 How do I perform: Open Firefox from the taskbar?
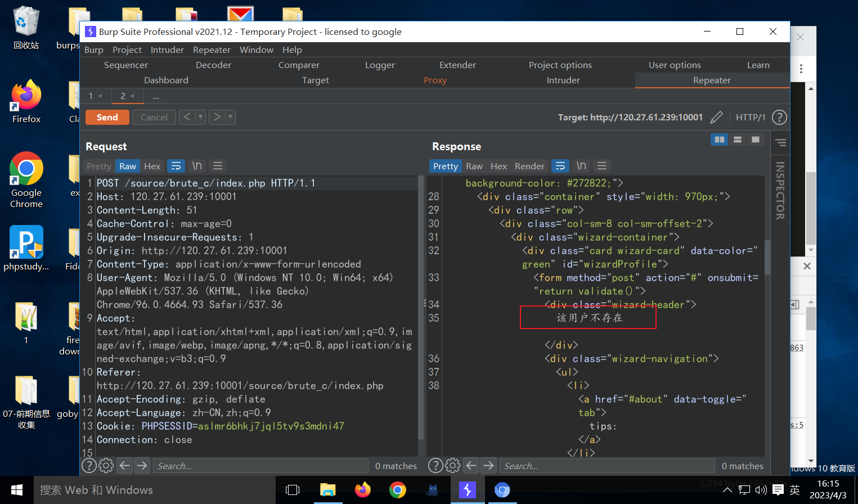point(362,490)
